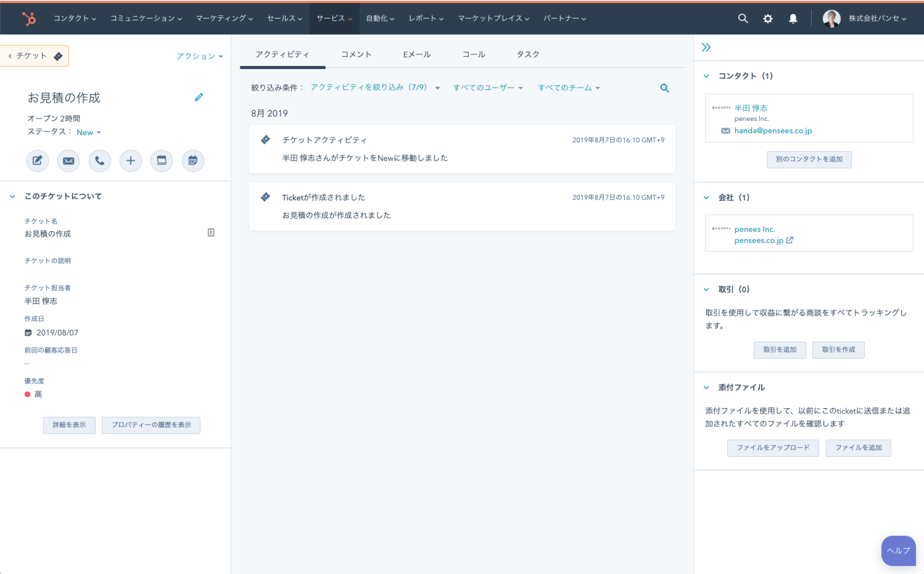Open handa@pensees.co.jp email link
This screenshot has width=924, height=574.
[773, 131]
